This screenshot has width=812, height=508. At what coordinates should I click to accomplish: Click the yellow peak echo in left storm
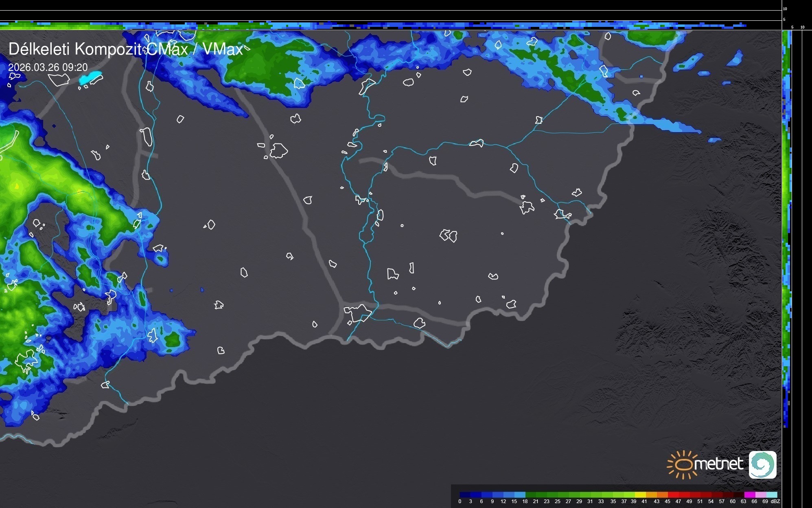[17, 187]
